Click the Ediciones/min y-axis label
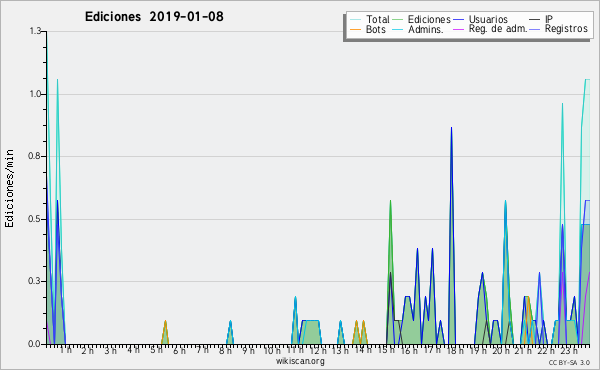The image size is (600, 370). (x=9, y=188)
